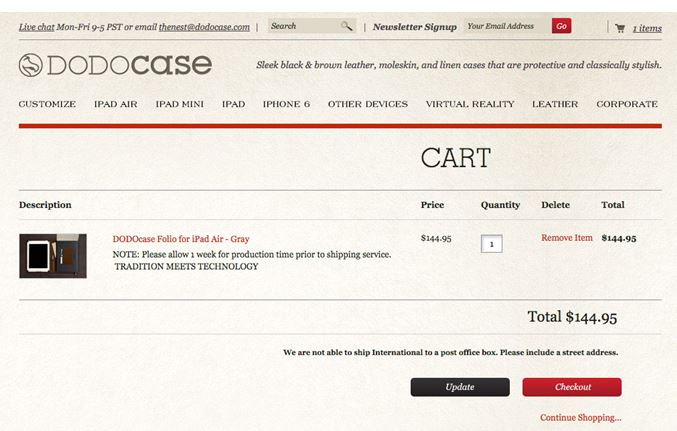
Task: Click the Folio product thumbnail
Action: tap(53, 256)
